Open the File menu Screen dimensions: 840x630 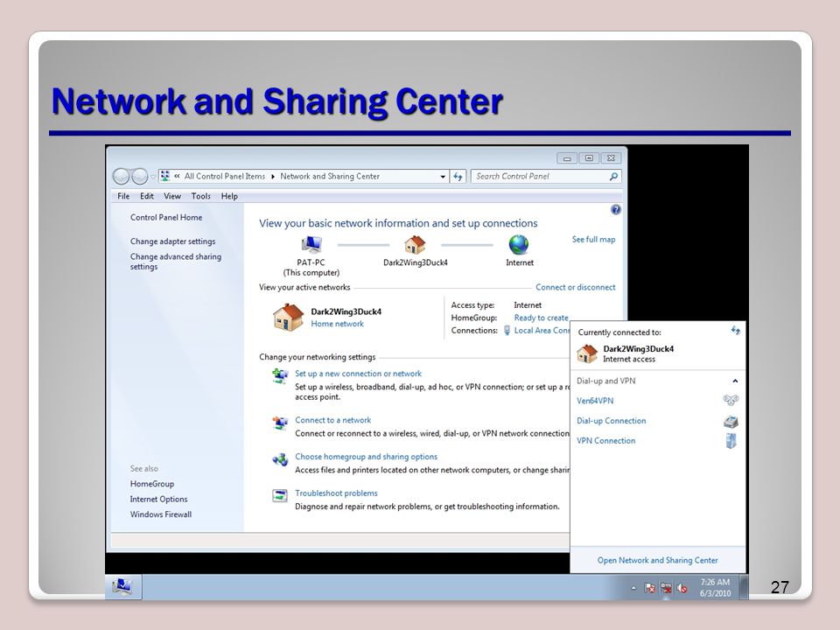pyautogui.click(x=123, y=196)
